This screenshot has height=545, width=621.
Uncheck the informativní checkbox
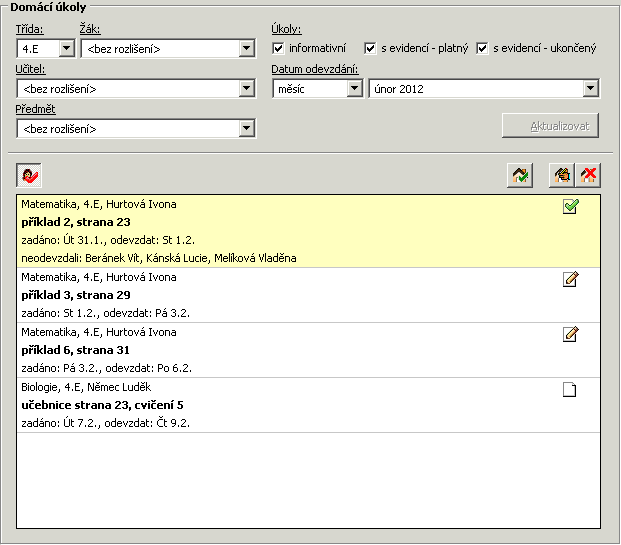[x=278, y=48]
